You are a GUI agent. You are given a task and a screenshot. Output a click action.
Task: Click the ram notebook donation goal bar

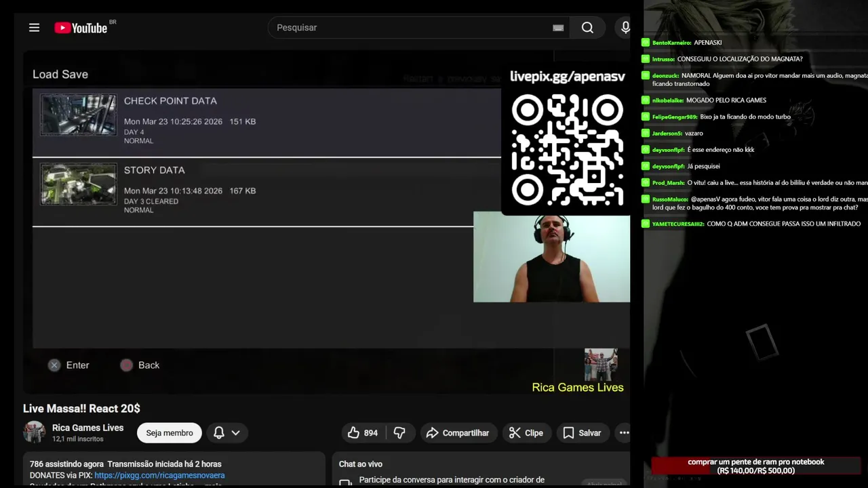click(755, 466)
